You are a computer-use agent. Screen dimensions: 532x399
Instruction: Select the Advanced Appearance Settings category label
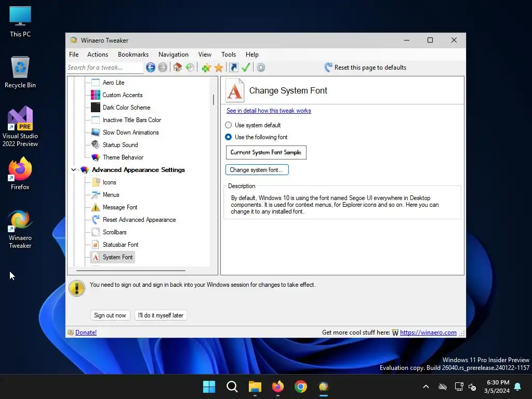[x=138, y=170]
